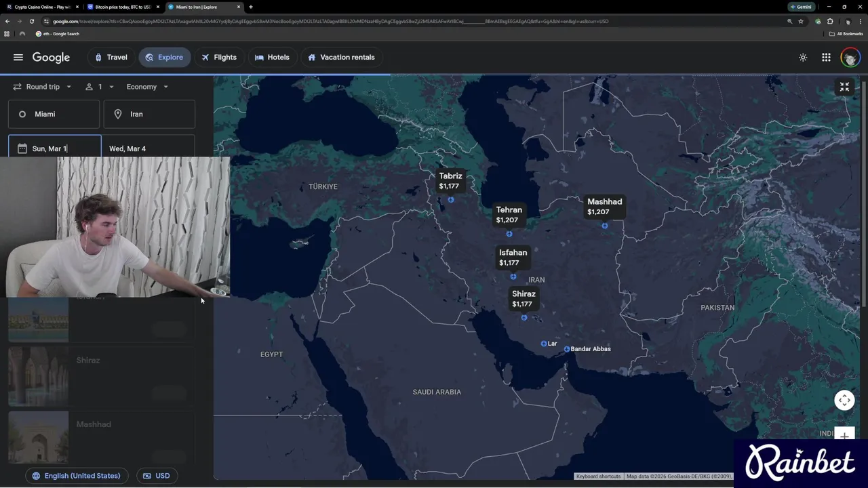Switch to the Hotels tab
Viewport: 868px width, 488px height.
tap(272, 58)
